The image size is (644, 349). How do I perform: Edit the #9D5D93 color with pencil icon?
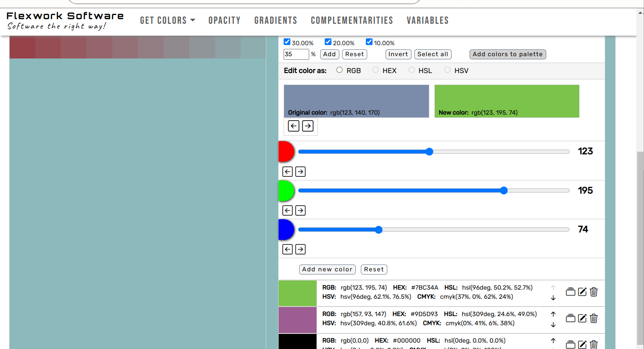tap(582, 318)
